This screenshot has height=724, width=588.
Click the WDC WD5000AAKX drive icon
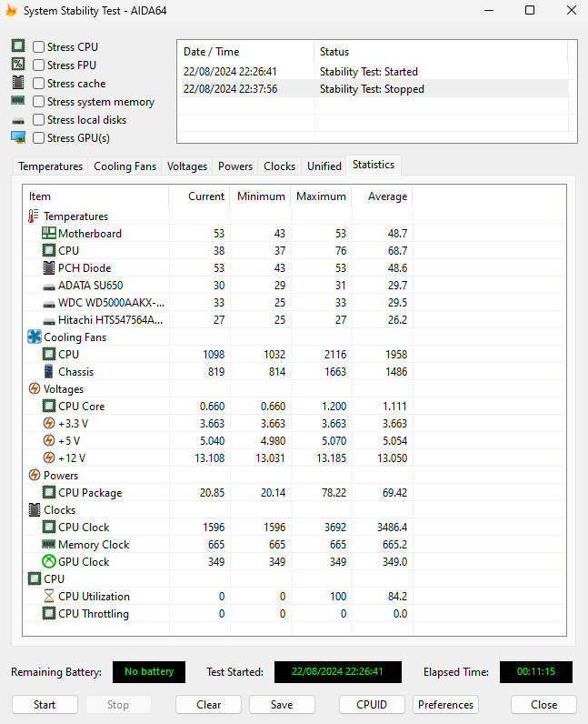(x=48, y=305)
